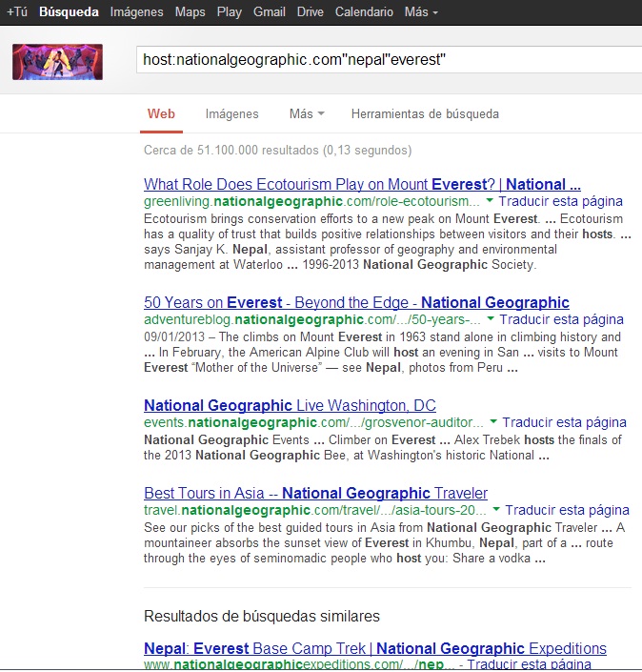The height and width of the screenshot is (672, 642).
Task: Open Play from the top bar
Action: pos(230,11)
